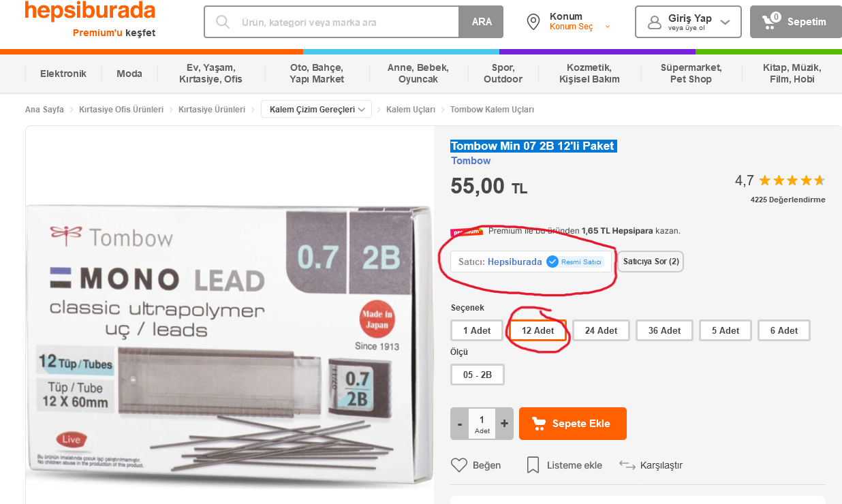Viewport: 842px width, 504px height.
Task: Select the 1 Adet option
Action: coord(477,330)
